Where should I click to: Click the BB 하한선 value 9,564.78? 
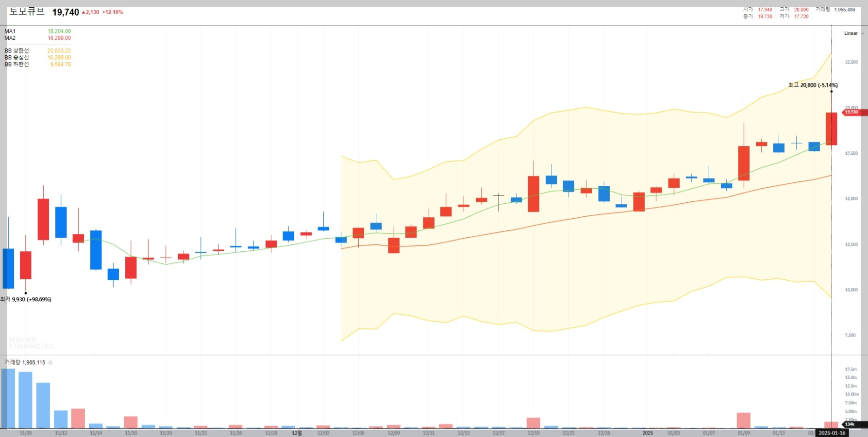click(x=61, y=65)
